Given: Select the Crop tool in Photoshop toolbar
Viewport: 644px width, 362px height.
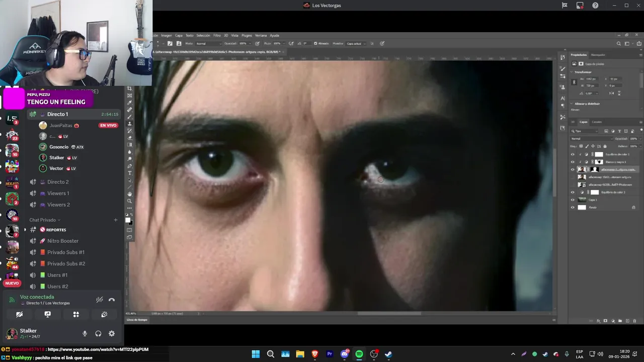Looking at the screenshot, I should click(x=130, y=88).
